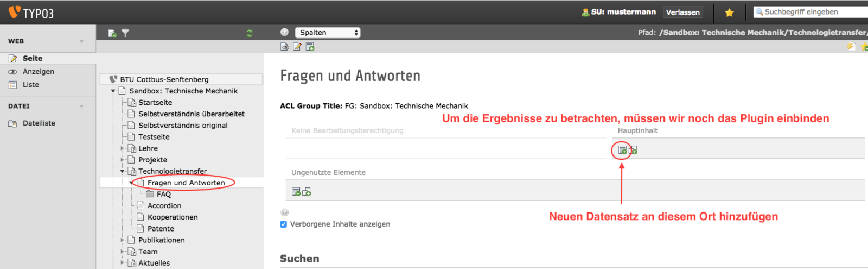Screen dimensions: 868x269
Task: Expand the Lehre tree node
Action: point(122,148)
